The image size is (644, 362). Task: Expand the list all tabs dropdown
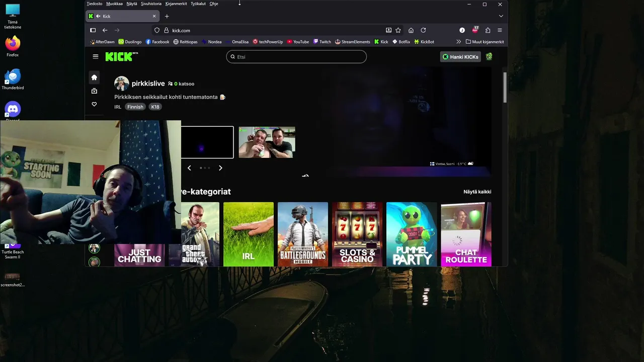tap(501, 16)
